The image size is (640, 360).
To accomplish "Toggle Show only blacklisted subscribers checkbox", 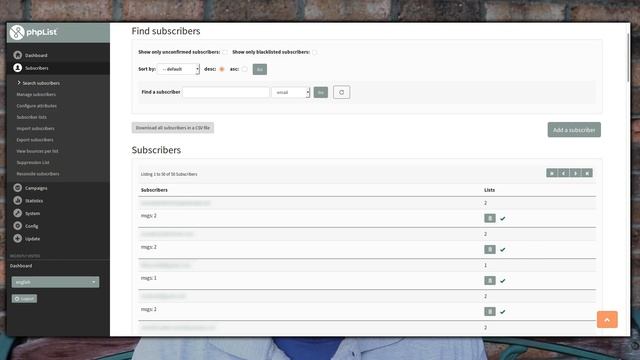I will tap(314, 52).
